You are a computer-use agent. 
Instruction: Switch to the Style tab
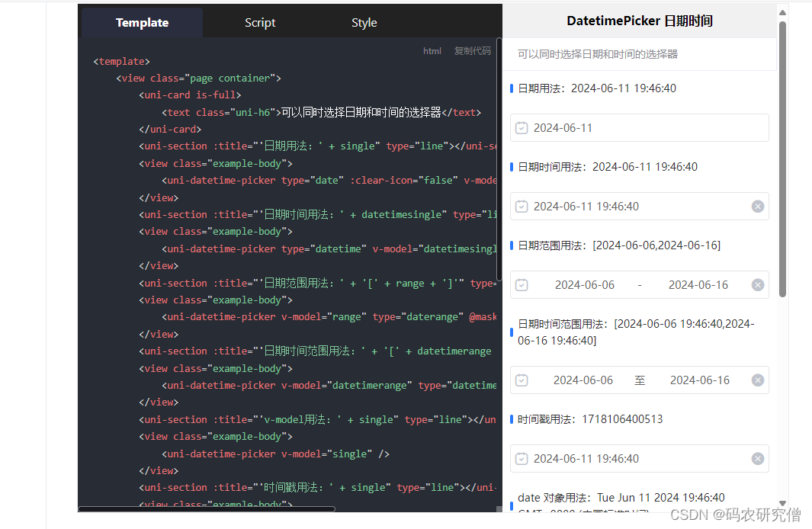pyautogui.click(x=364, y=22)
